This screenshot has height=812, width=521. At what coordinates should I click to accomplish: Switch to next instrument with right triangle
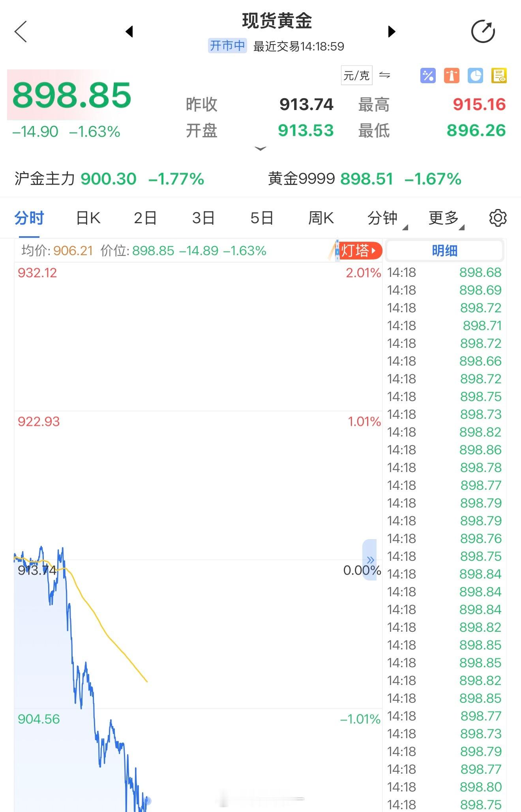[391, 32]
